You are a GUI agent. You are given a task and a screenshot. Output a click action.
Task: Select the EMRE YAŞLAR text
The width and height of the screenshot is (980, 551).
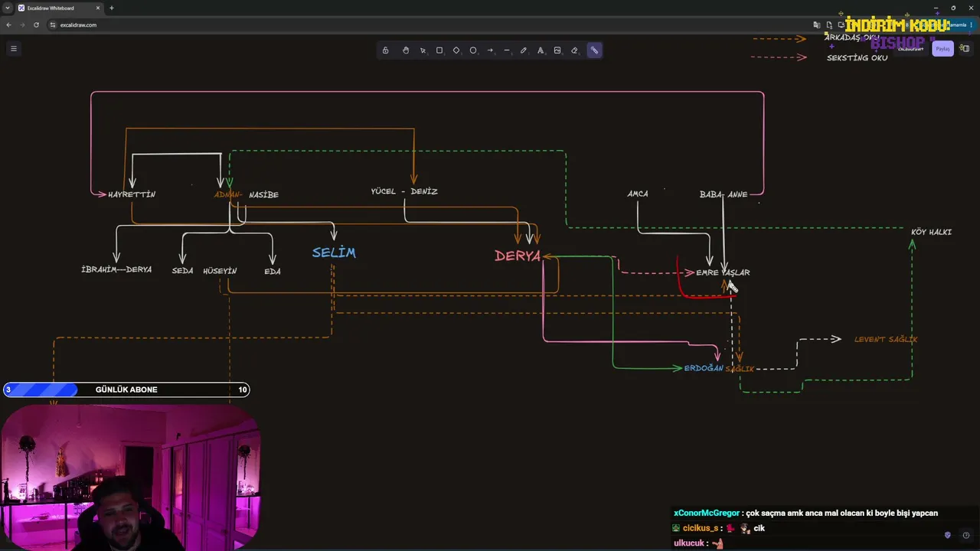pos(723,272)
